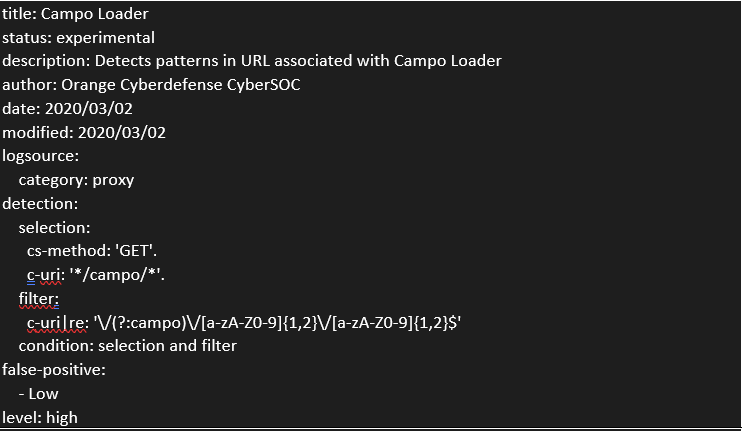Click inside the campo regex pattern string
Image resolution: width=742 pixels, height=431 pixels.
pos(277,323)
